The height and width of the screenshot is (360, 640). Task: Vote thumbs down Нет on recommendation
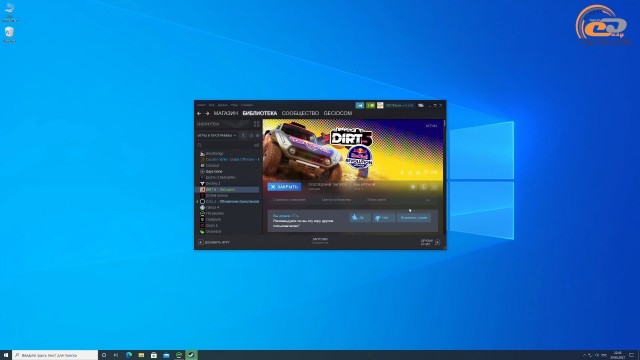coord(384,218)
